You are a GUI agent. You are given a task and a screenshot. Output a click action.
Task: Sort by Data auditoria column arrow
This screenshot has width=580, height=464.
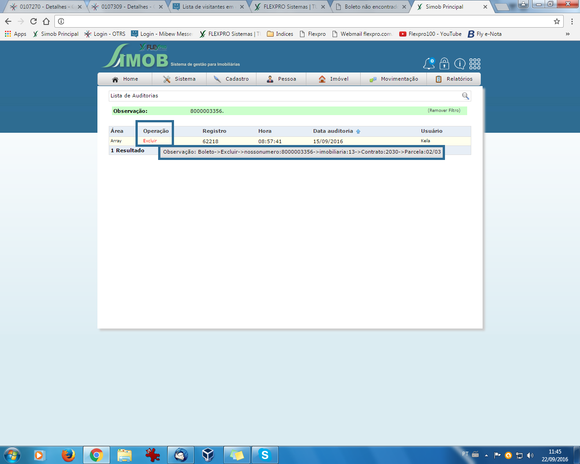click(358, 131)
